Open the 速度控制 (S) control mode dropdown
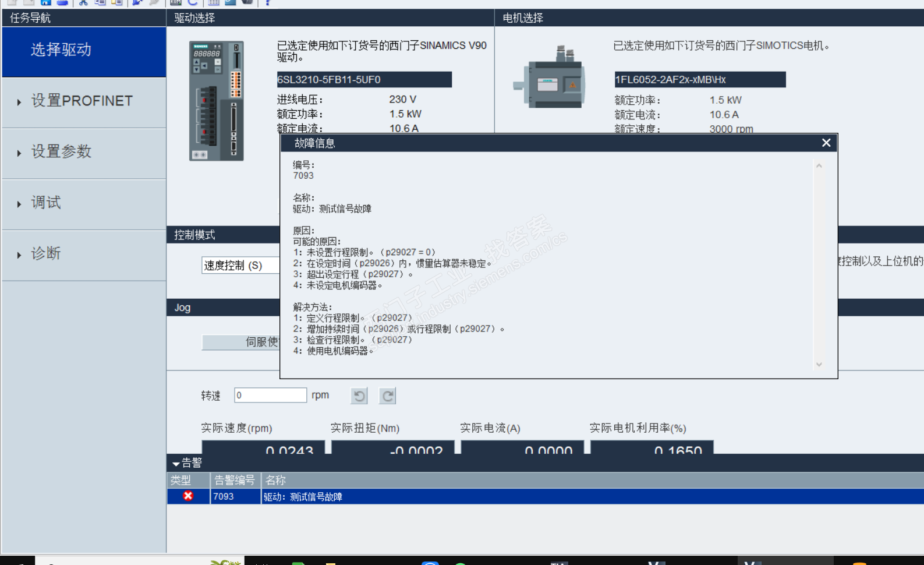Image resolution: width=924 pixels, height=565 pixels. (241, 266)
